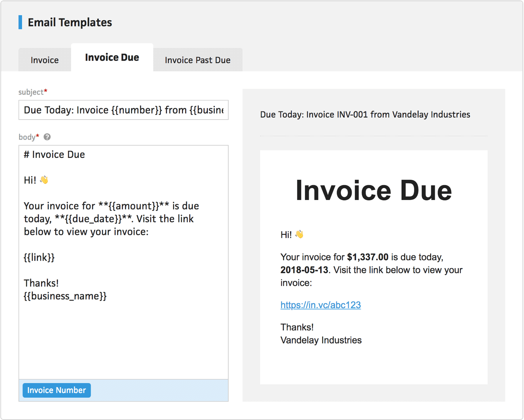The height and width of the screenshot is (420, 524).
Task: Open the https://in.vc/abc123 invoice link
Action: pyautogui.click(x=321, y=305)
